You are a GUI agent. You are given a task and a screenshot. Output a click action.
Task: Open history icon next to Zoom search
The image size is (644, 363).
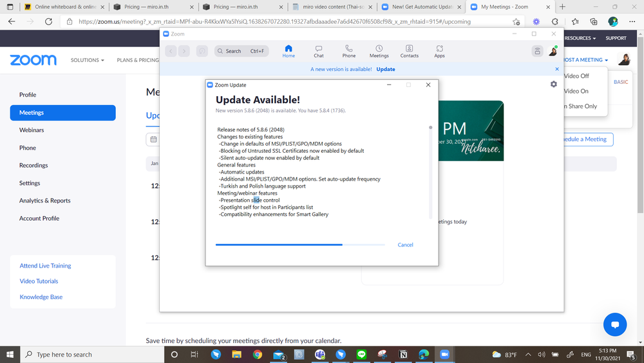tap(202, 51)
